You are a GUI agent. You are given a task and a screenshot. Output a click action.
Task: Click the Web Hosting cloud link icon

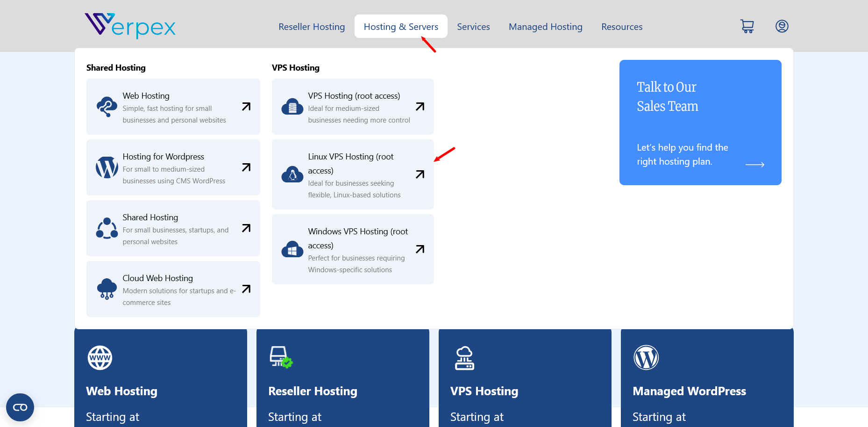107,107
